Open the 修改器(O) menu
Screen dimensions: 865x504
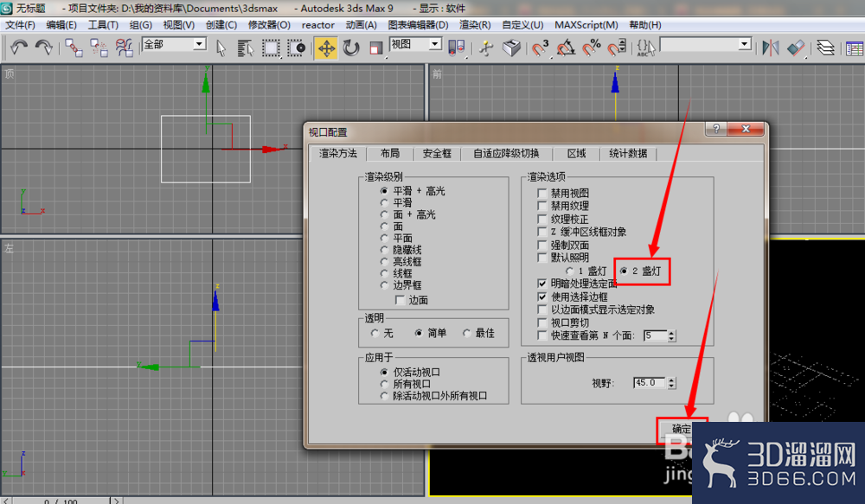tap(269, 25)
